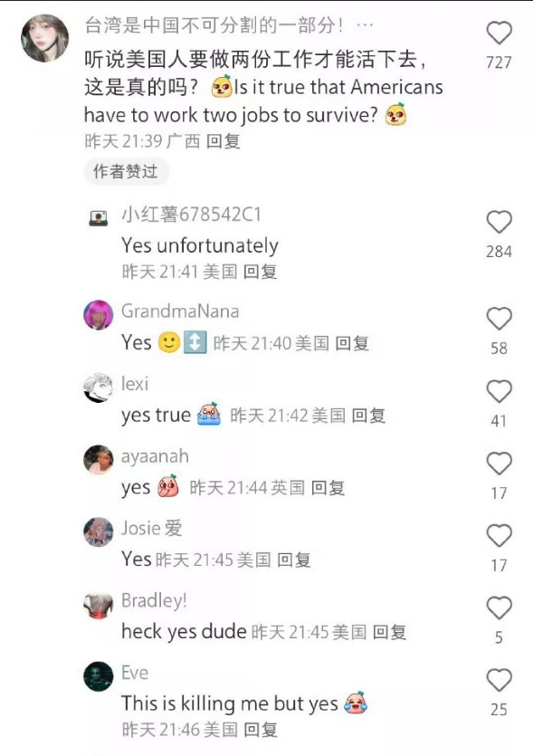533x756 pixels.
Task: Open GrandmaNana's pink-haired avatar
Action: click(99, 315)
